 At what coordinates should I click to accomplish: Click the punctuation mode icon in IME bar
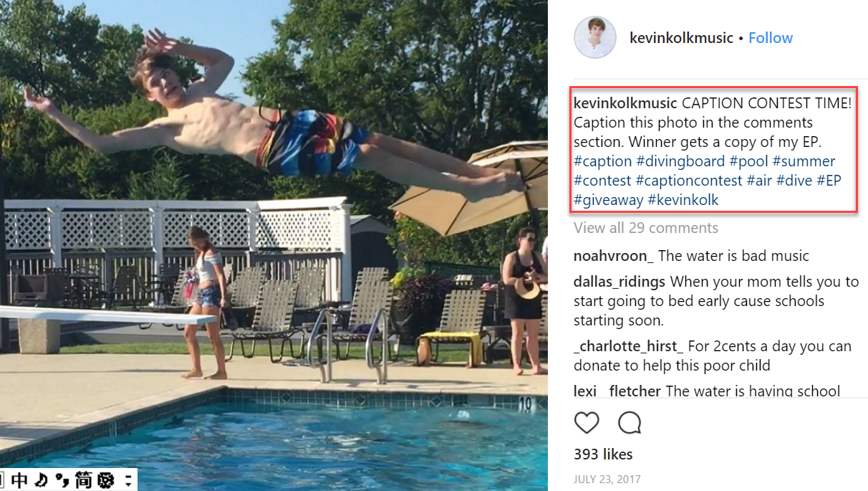click(x=64, y=480)
